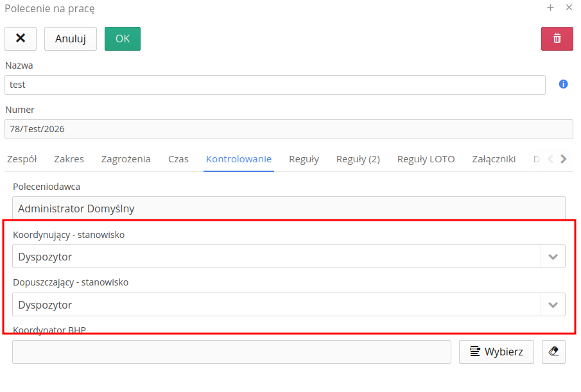Viewport: 581px width, 392px height.
Task: Click the eraser icon to clear Koordynator BHP
Action: click(x=553, y=352)
